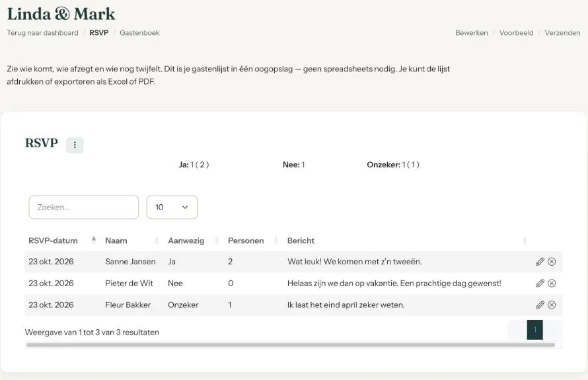Open the rows-per-page dropdown showing 10
The image size is (588, 380).
pyautogui.click(x=172, y=207)
